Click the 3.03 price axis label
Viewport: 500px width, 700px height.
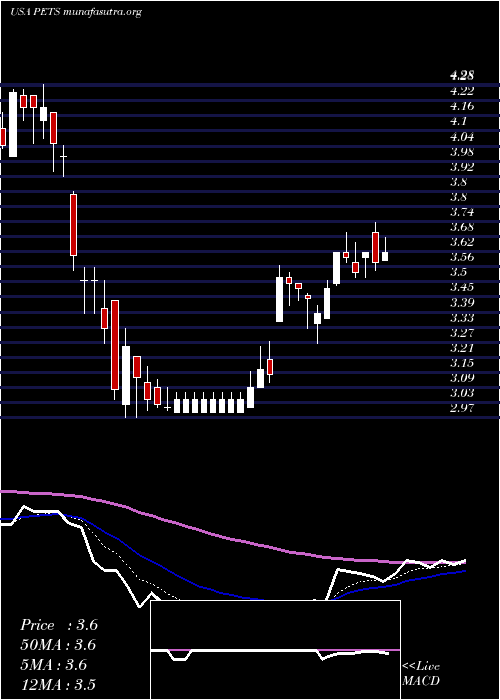[461, 393]
